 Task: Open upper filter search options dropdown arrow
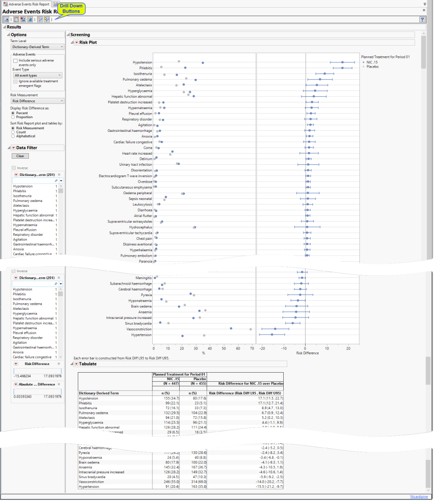pos(61,181)
